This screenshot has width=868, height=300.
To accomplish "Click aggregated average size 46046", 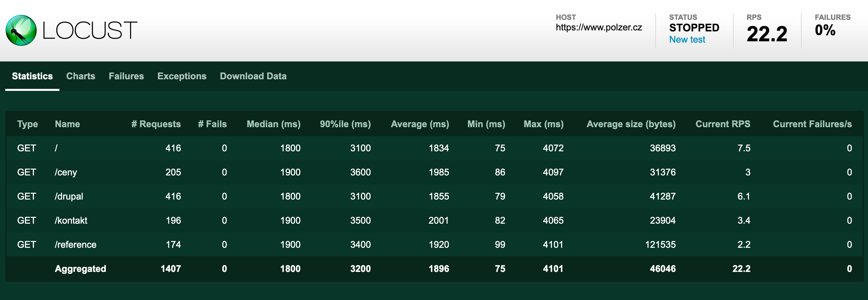I will tap(663, 269).
